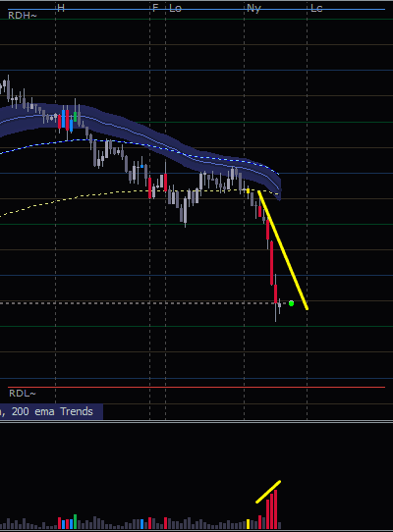This screenshot has width=393, height=532.
Task: Click the Ny session marker label
Action: point(253,8)
